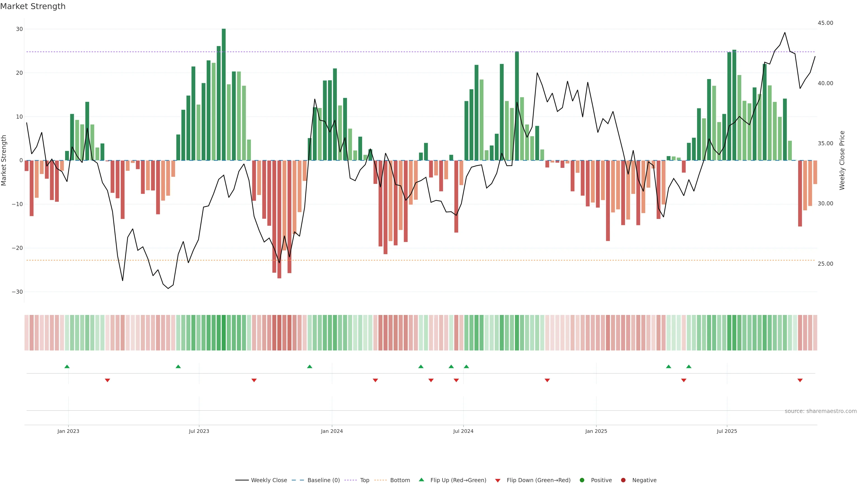The height and width of the screenshot is (488, 868).
Task: Click the tallest green bar reaching 30
Action: point(224,94)
